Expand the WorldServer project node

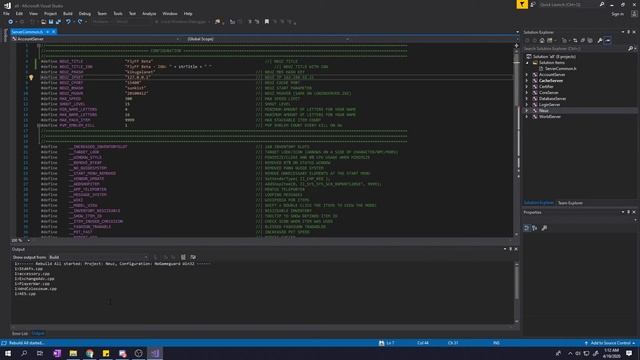pos(527,117)
